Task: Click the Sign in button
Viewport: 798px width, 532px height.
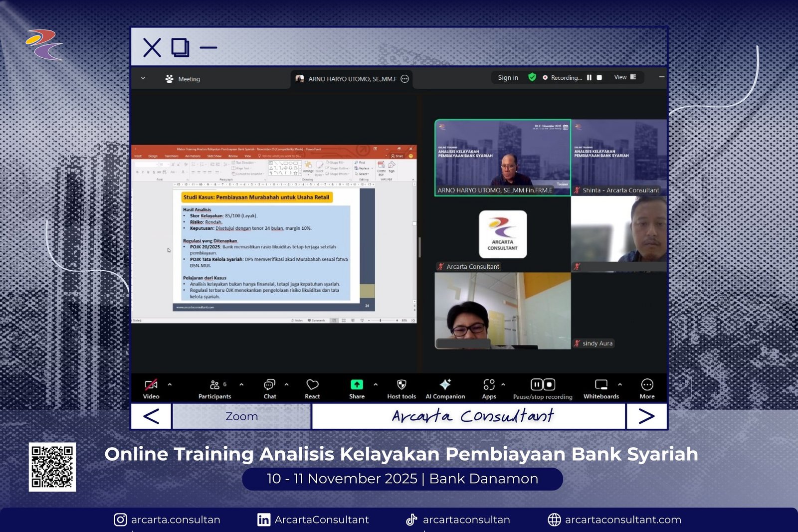Action: click(x=508, y=78)
